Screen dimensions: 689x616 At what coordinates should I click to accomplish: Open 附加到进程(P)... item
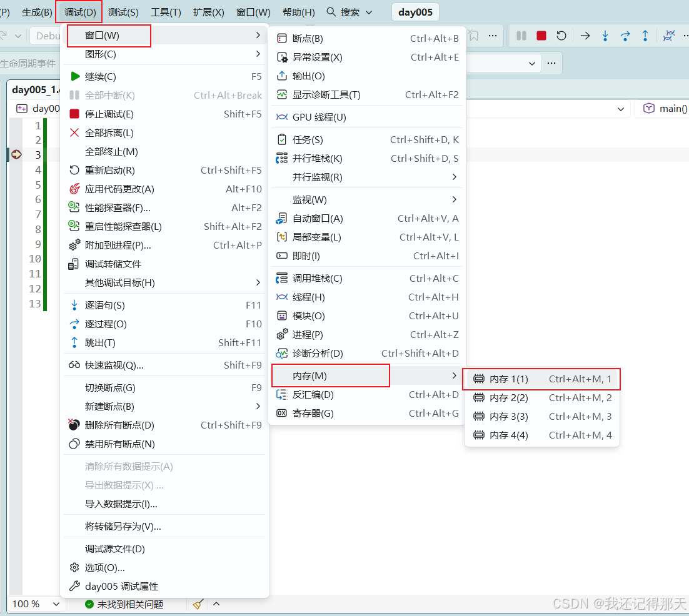(x=165, y=245)
